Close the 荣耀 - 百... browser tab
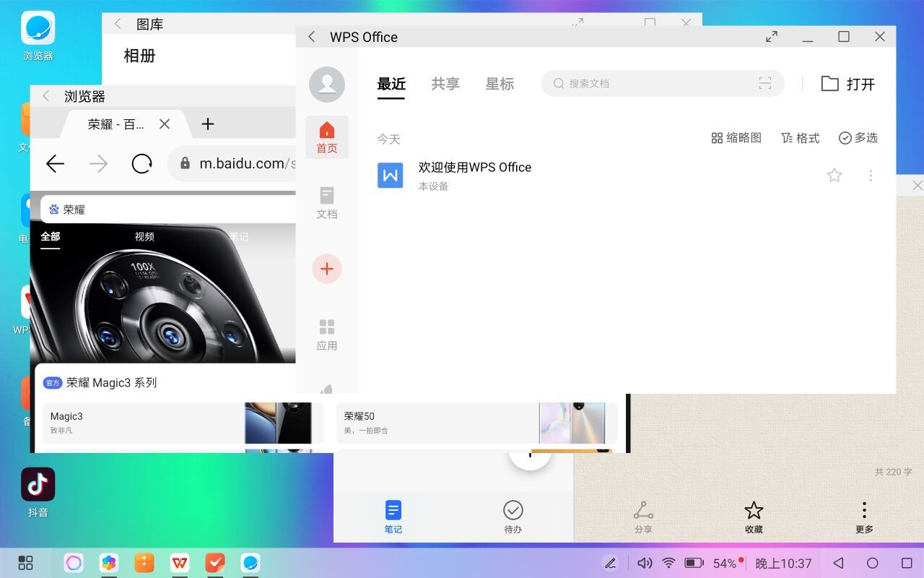 coord(165,124)
